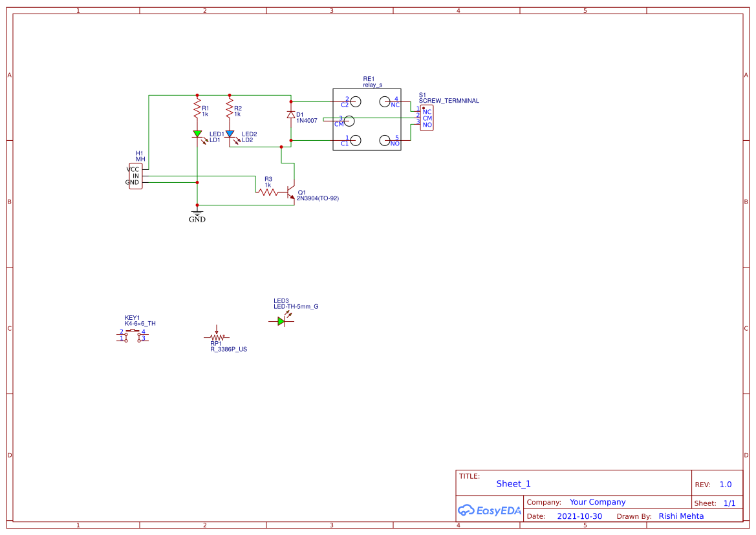Click the H1 header connector body
The height and width of the screenshot is (535, 756).
135,176
